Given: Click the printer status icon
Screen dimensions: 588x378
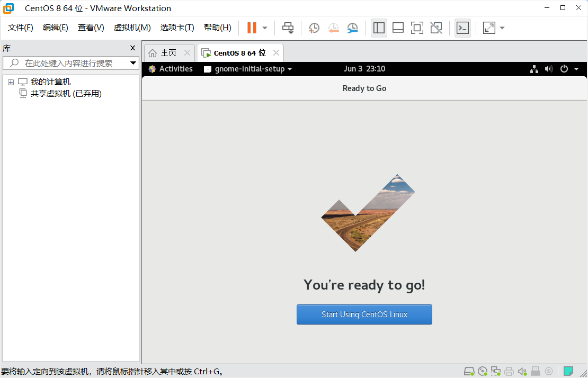Looking at the screenshot, I should click(509, 371).
